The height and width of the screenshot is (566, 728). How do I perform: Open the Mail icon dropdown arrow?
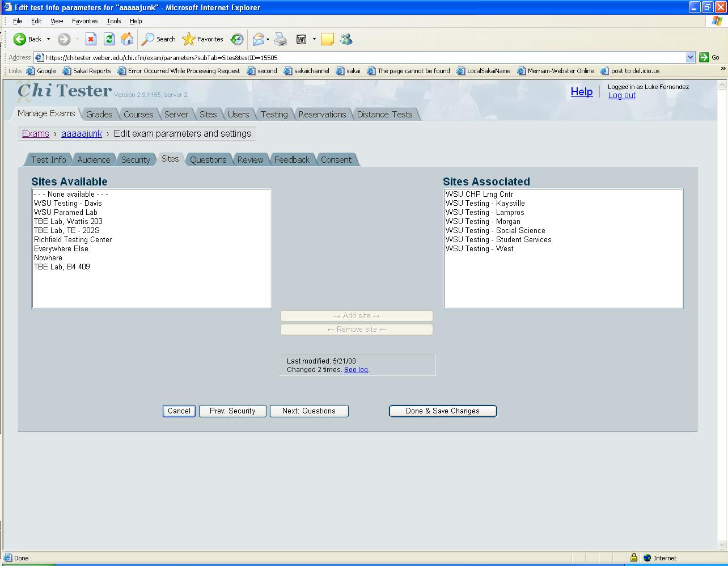[268, 39]
